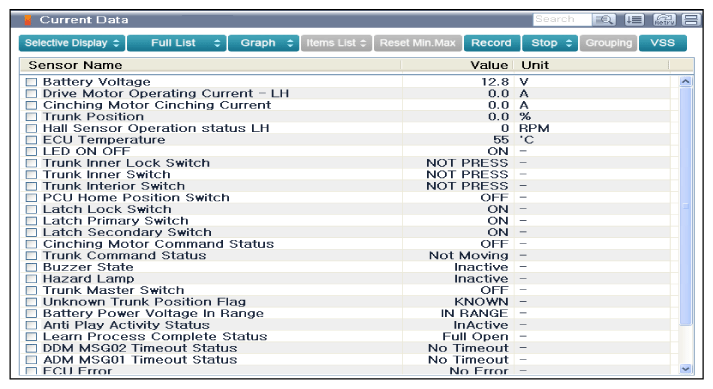Click the search magnifier icon

coord(604,20)
